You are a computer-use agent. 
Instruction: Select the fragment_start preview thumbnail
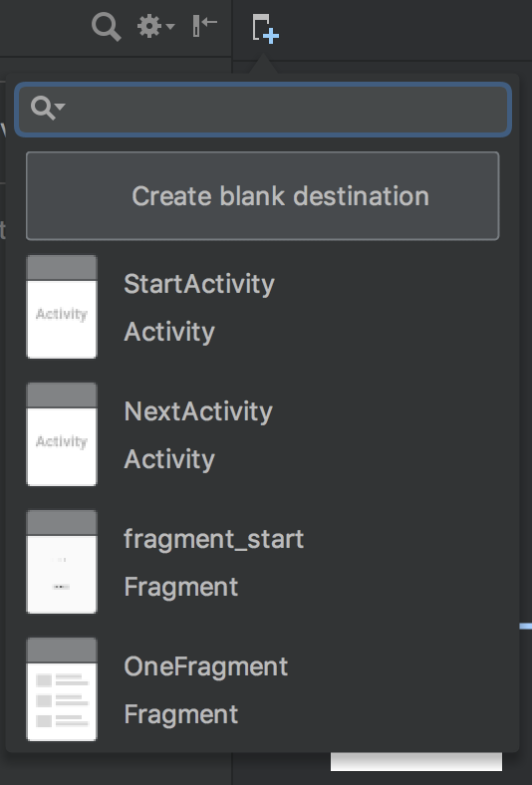tap(62, 562)
